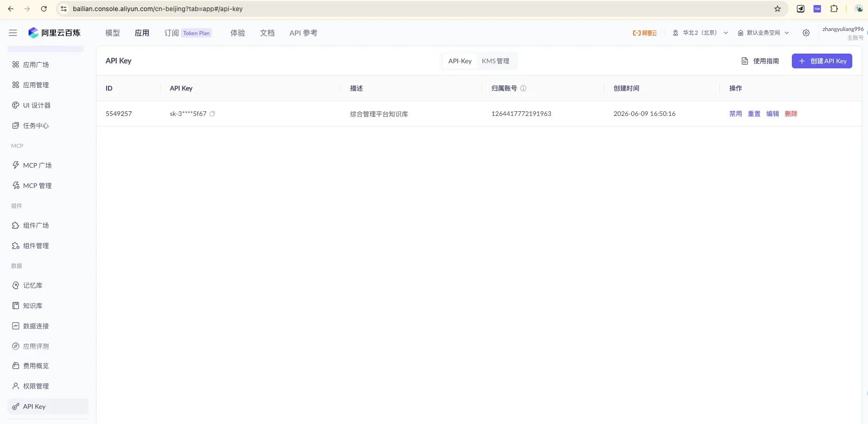Click account number 1264417772191963
This screenshot has width=868, height=424.
521,114
